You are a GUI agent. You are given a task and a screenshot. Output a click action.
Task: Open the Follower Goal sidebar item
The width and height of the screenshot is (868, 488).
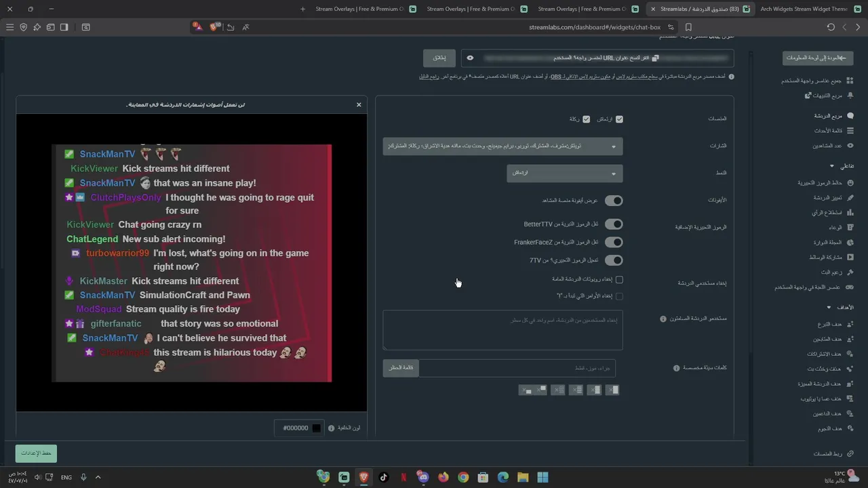(832, 339)
